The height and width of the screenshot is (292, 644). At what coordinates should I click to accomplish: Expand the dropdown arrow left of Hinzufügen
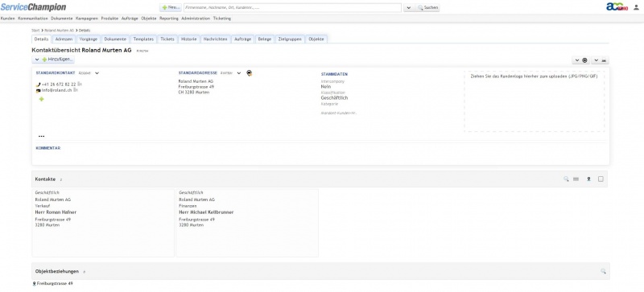tap(36, 60)
